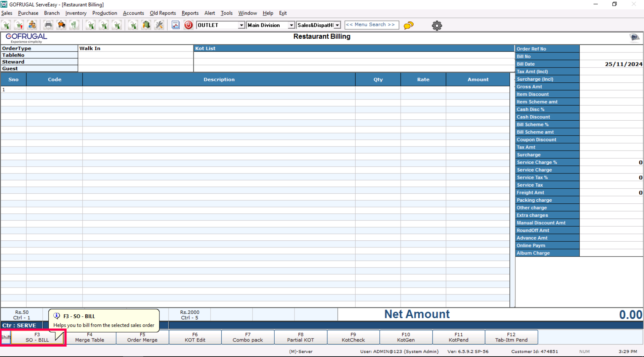Open the Sales&Dispatch dropdown list
Viewport: 644px width, 357px height.
coord(337,25)
